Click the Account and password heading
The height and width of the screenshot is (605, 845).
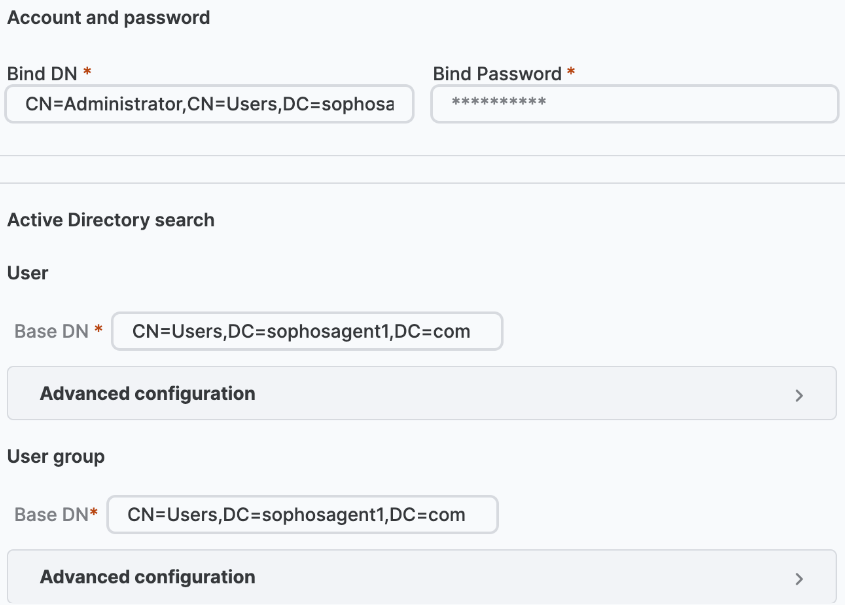[x=109, y=17]
